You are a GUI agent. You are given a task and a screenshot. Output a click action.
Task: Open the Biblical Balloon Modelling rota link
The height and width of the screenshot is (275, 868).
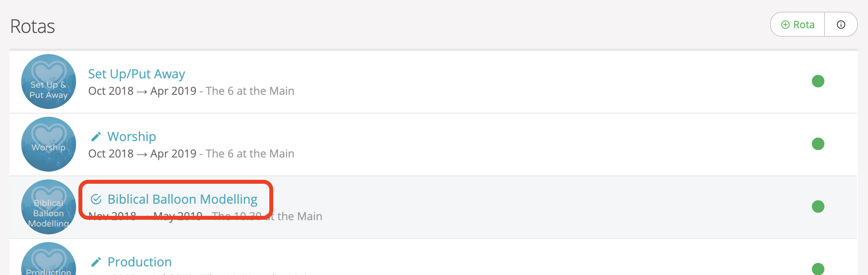182,199
